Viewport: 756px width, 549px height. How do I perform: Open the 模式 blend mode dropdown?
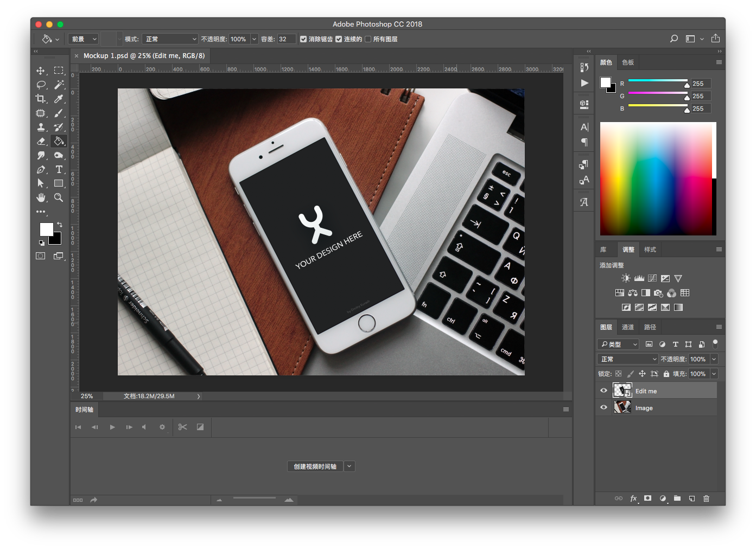tap(170, 39)
